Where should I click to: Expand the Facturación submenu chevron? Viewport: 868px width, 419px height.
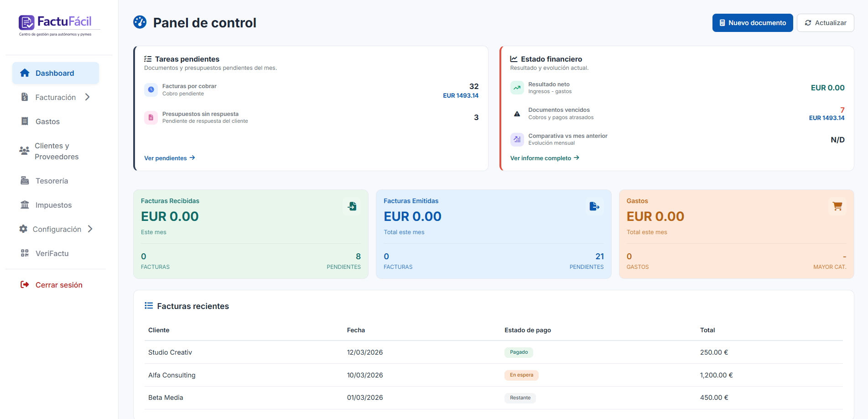88,97
